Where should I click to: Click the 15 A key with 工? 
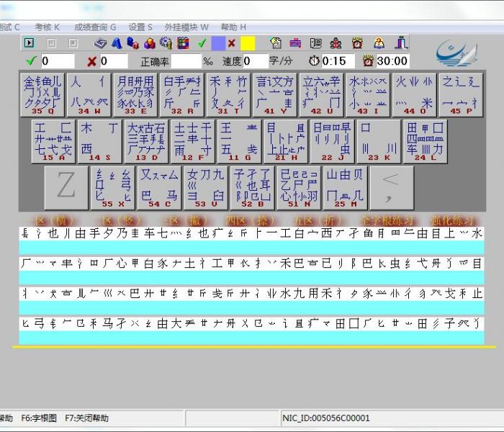54,141
